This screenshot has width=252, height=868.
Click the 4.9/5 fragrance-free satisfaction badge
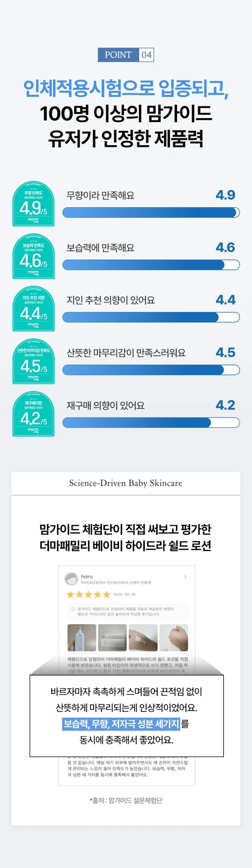[33, 204]
